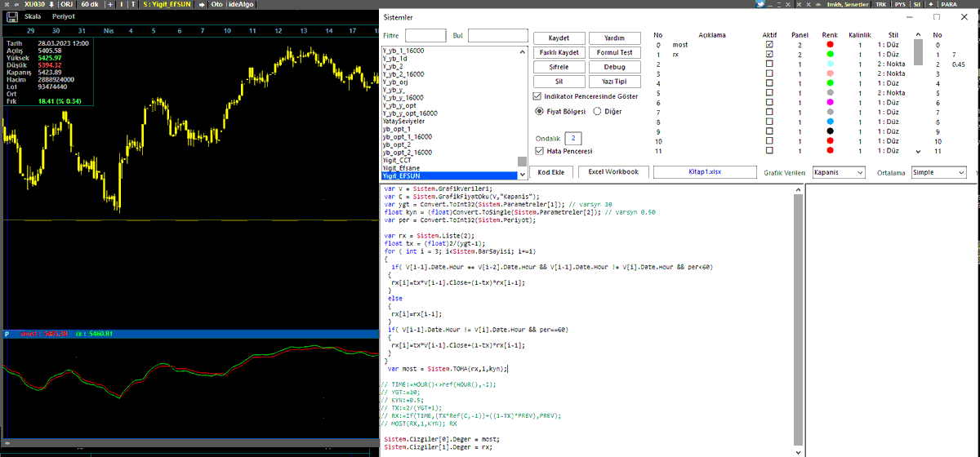
Task: Pick the magenta color swatch in row 6
Action: point(830,103)
